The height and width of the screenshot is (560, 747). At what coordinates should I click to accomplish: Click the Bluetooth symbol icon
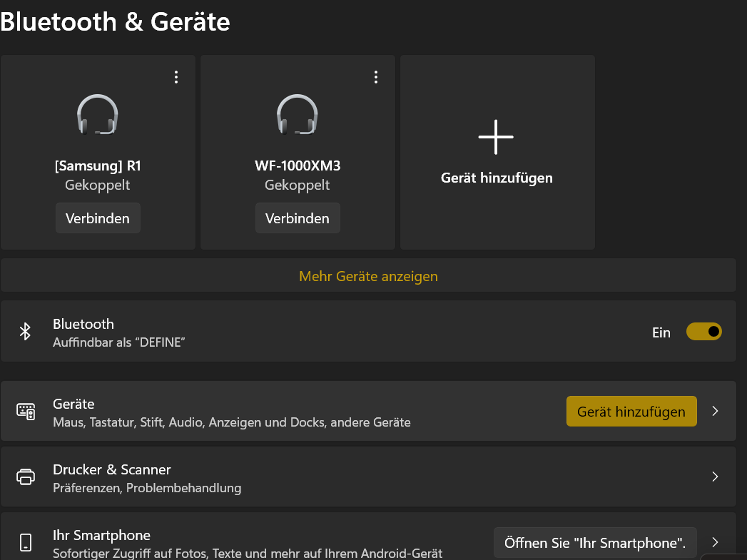click(26, 332)
